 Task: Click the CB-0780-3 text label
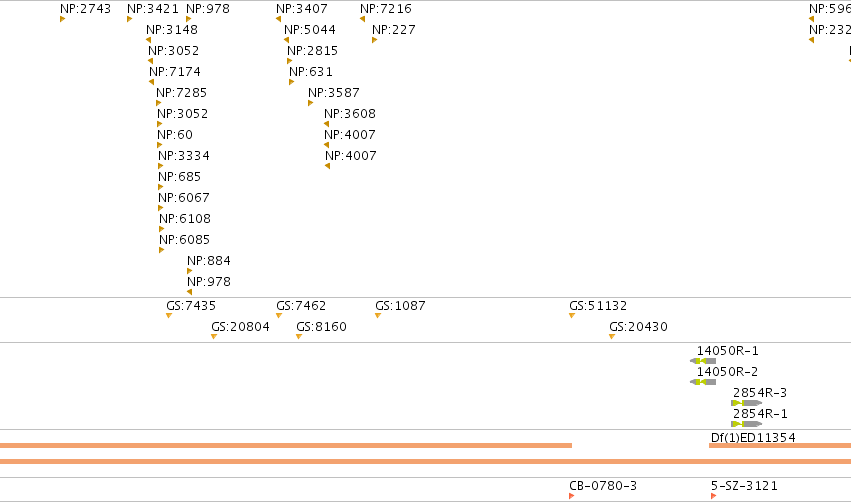point(603,486)
